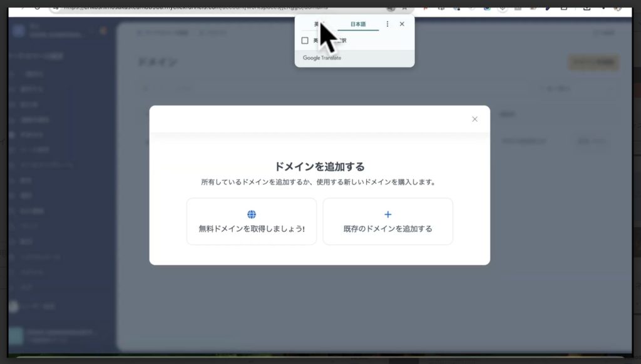The height and width of the screenshot is (364, 641).
Task: Enable the always translate English checkbox
Action: click(x=305, y=40)
